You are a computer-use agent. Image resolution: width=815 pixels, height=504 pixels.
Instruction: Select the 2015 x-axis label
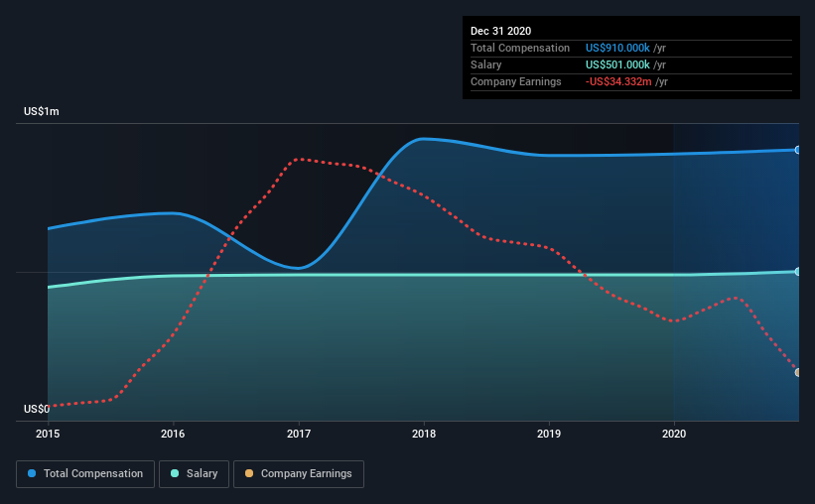[48, 434]
